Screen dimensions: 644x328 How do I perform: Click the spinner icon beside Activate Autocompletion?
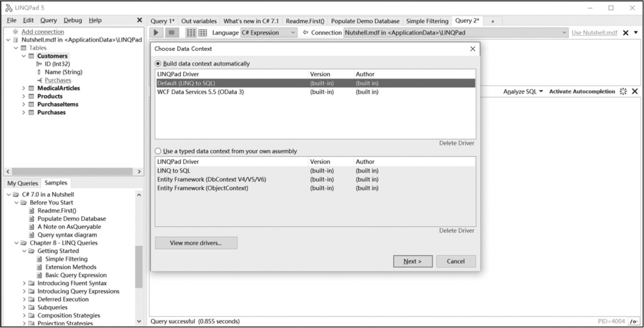[623, 91]
